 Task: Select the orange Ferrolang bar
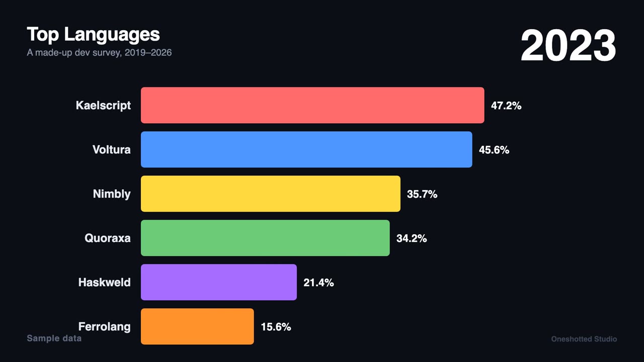tap(197, 326)
